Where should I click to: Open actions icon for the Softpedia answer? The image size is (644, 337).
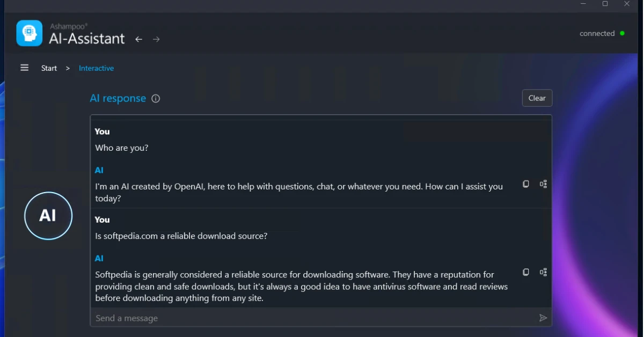(x=543, y=272)
